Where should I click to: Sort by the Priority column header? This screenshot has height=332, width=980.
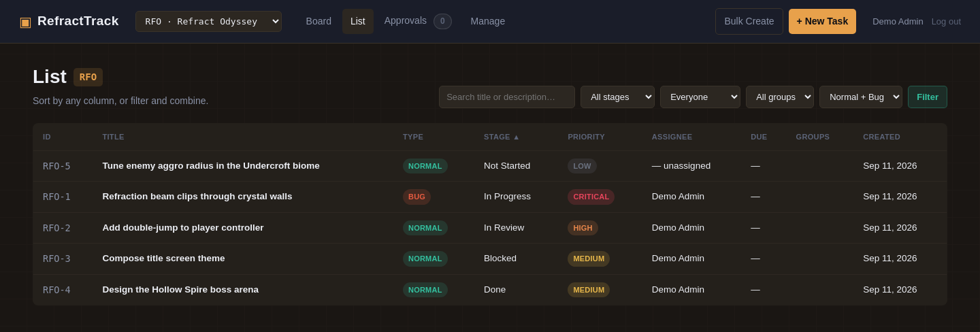[x=586, y=137]
